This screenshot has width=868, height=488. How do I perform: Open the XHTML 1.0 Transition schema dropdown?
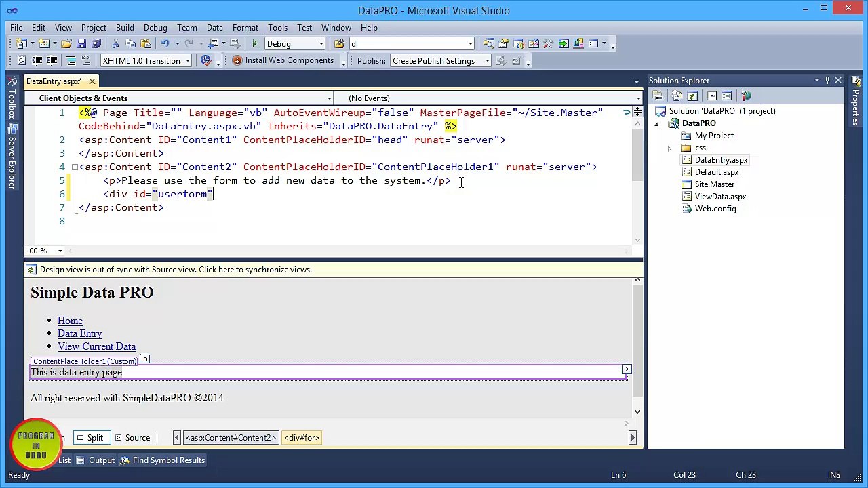tap(187, 60)
